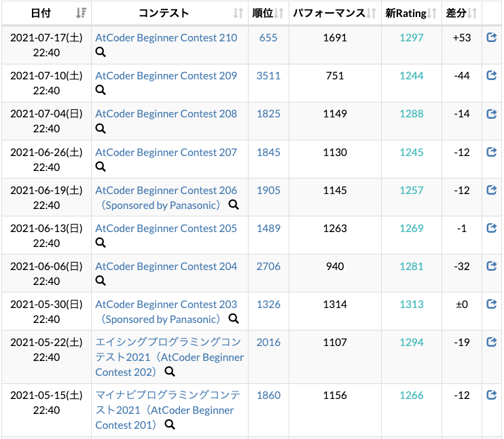Open search icon for Beginner Contest 206
Viewport: 504px width, 439px height.
[x=234, y=204]
